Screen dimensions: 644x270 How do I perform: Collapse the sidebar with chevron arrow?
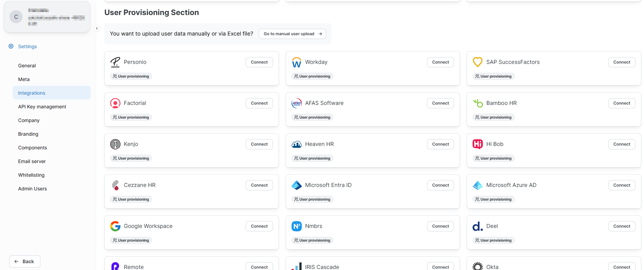[x=97, y=28]
